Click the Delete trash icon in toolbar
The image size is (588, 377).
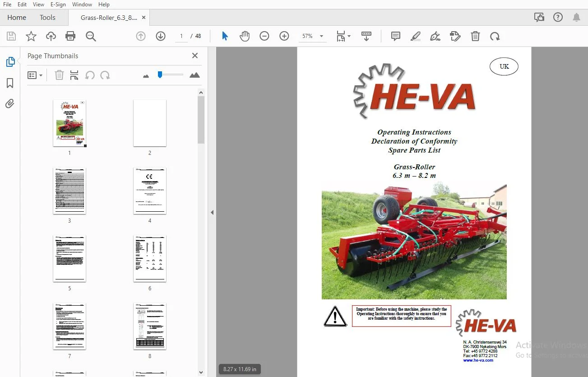475,36
